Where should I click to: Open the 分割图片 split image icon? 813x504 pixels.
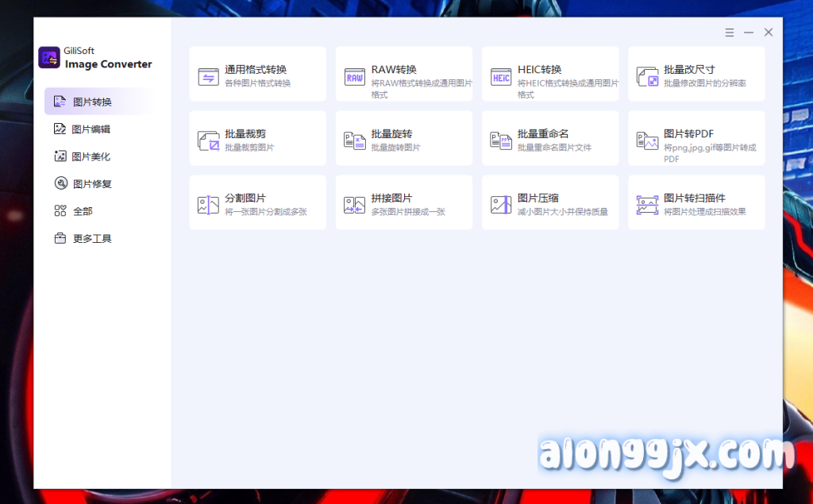click(208, 205)
